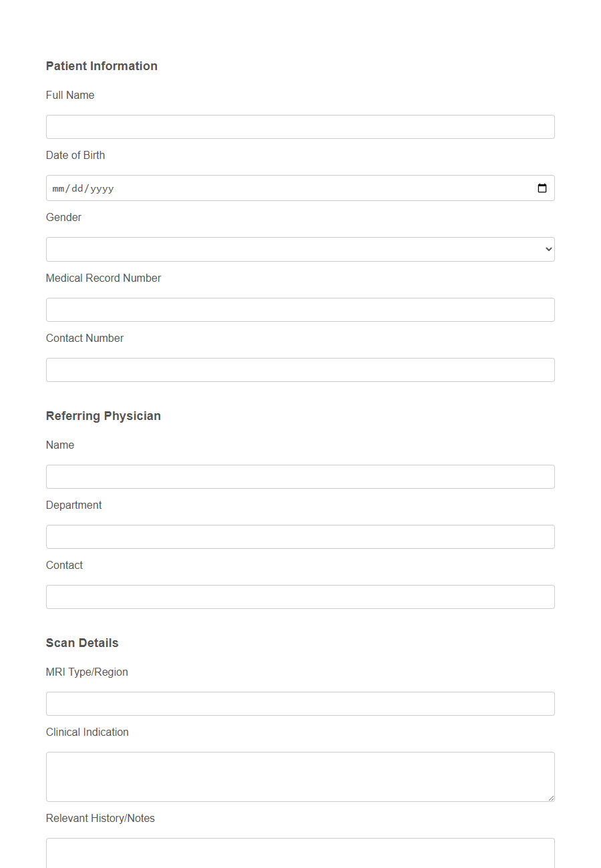This screenshot has width=601, height=868.
Task: Click the Patient Information section heading
Action: tap(101, 65)
